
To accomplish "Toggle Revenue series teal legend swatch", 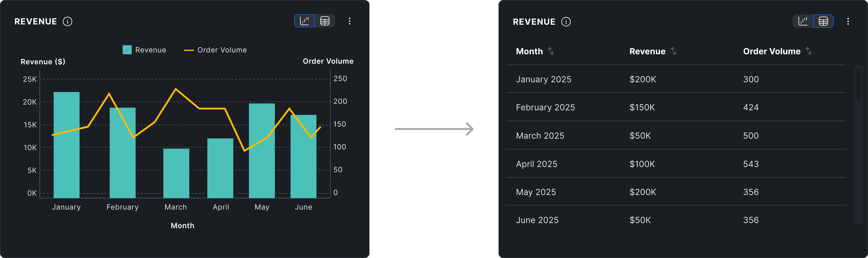I will coord(127,50).
